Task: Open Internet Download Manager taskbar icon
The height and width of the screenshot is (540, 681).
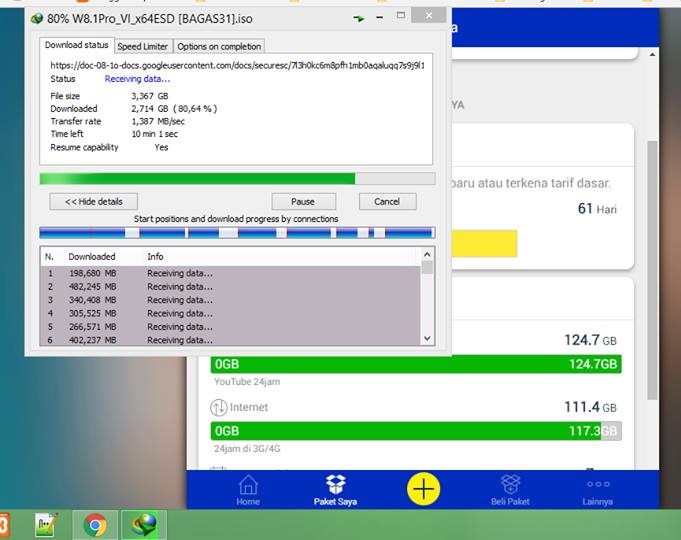Action: coord(144,524)
